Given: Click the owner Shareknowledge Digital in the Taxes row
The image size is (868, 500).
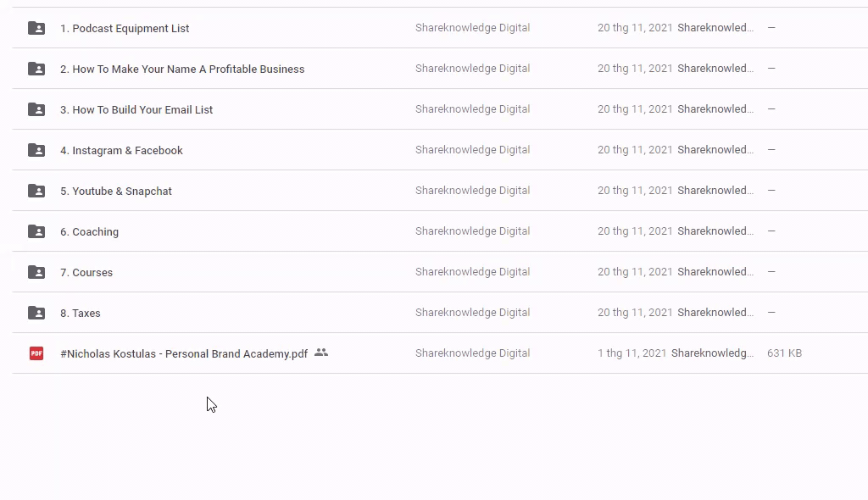Looking at the screenshot, I should tap(472, 313).
